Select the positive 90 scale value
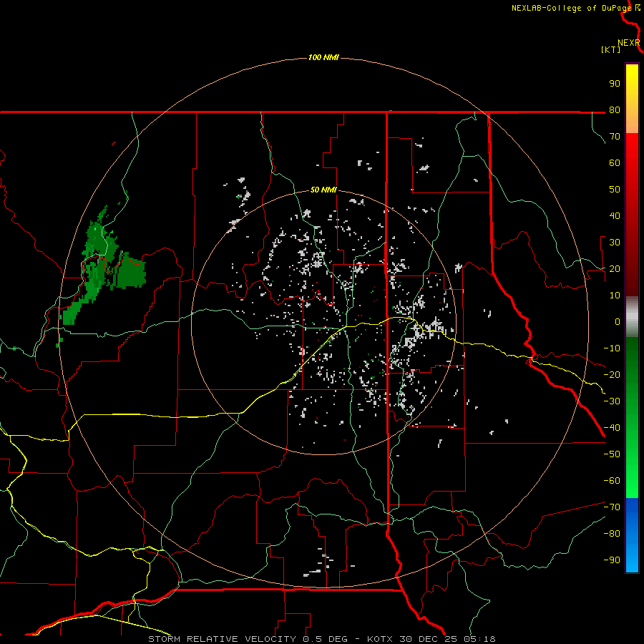Screen dimensions: 644x644 pos(615,84)
